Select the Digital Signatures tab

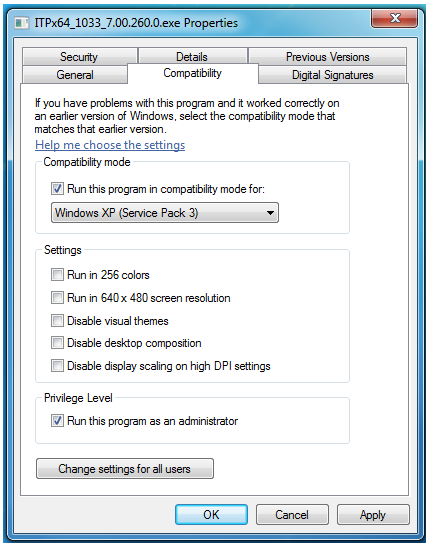pyautogui.click(x=332, y=75)
